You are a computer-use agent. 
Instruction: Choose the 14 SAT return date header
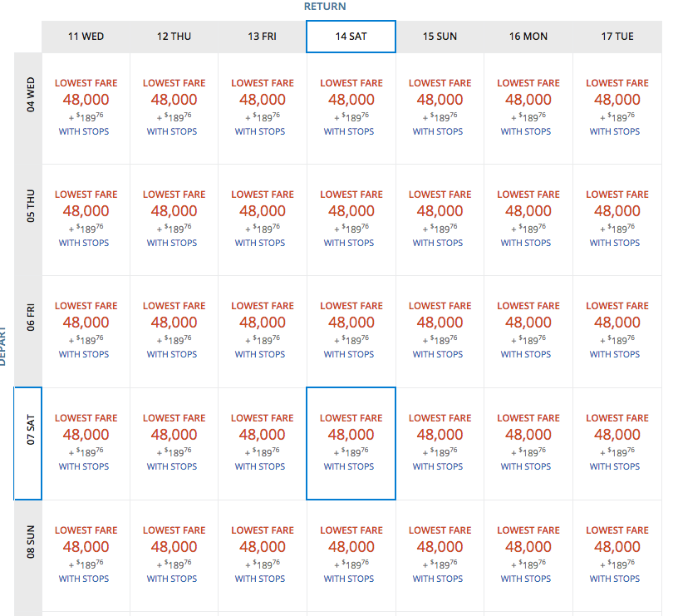tap(351, 37)
